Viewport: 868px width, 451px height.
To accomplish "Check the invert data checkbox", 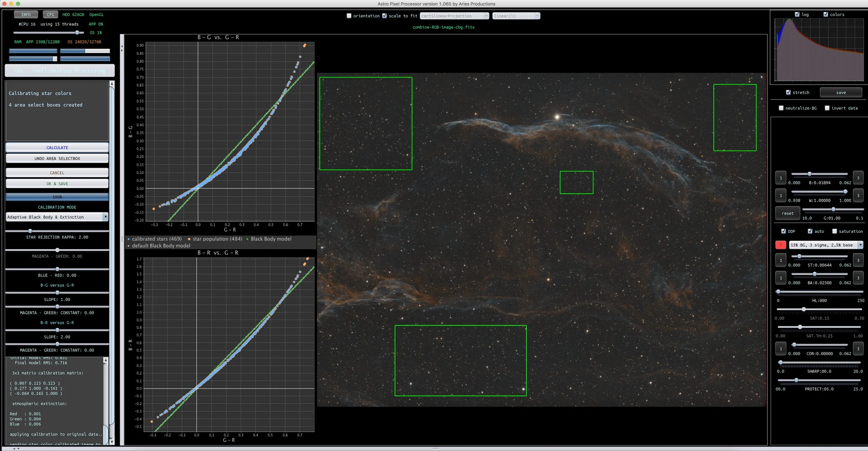I will coord(827,108).
